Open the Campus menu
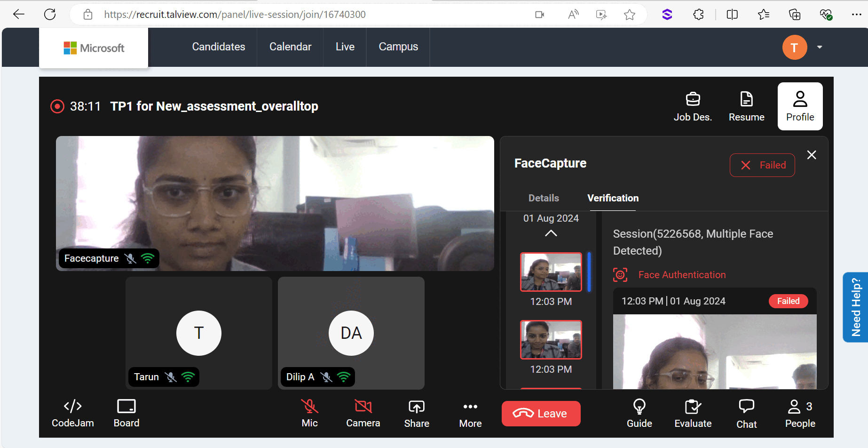 [398, 47]
